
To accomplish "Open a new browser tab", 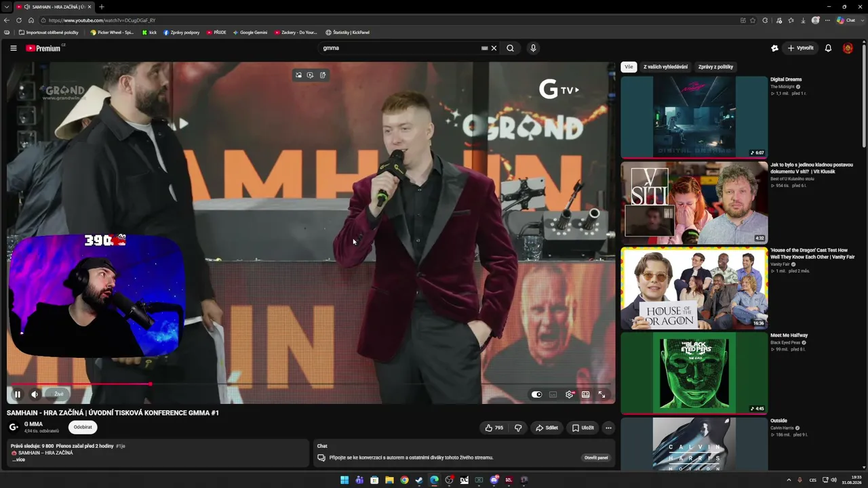I will 101,7.
